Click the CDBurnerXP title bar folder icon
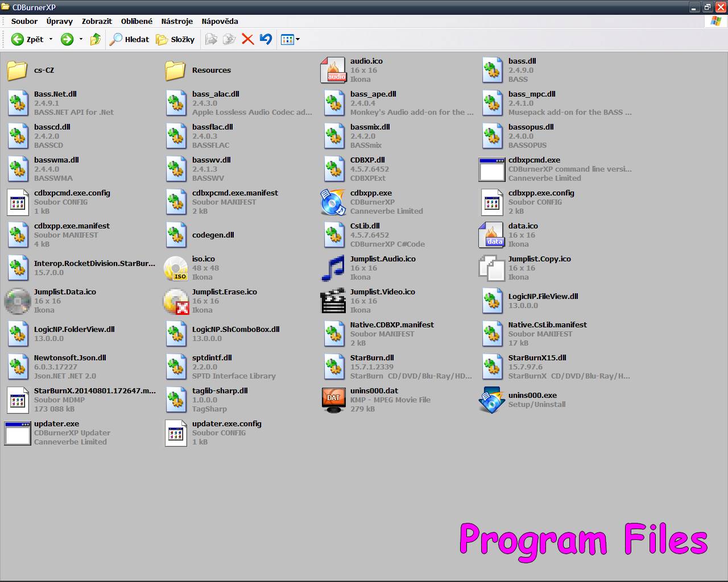Screen dimensions: 728x582 (6, 7)
